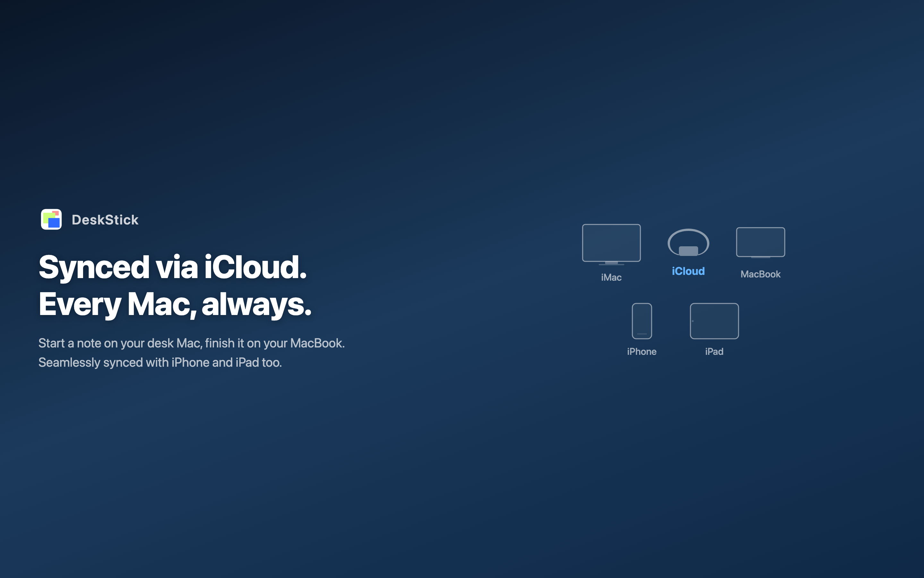
Task: Click the iMac label
Action: click(x=611, y=277)
